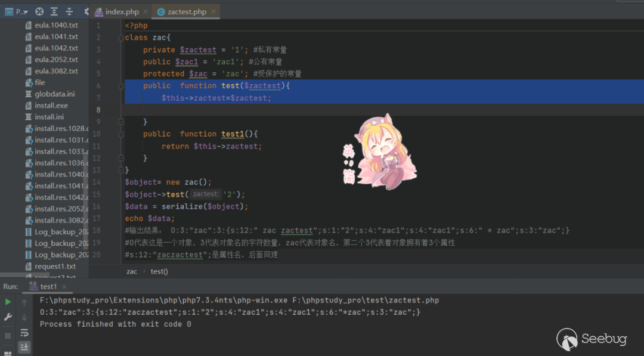Screen dimensions: 644x356
Task: Select install.res.1028 file in tree
Action: tap(61, 129)
